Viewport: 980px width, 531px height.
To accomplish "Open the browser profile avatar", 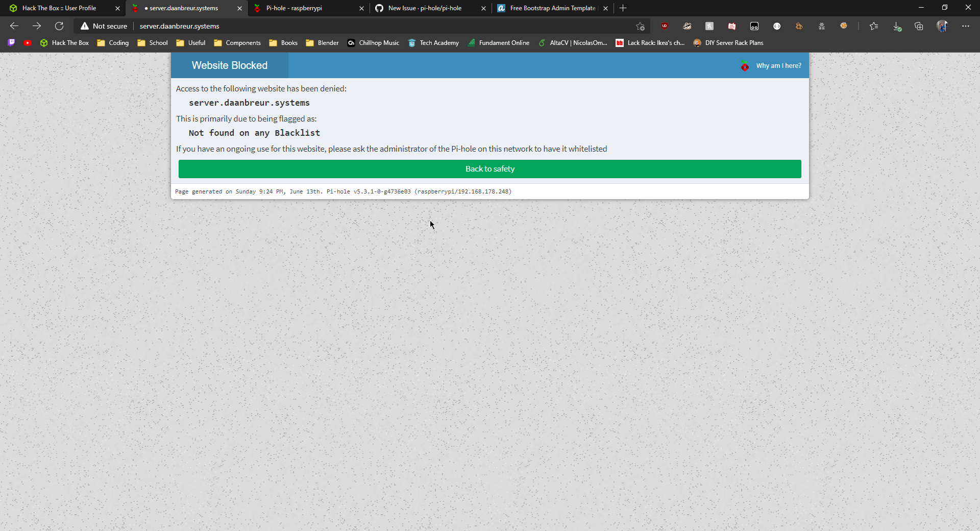I will point(942,26).
